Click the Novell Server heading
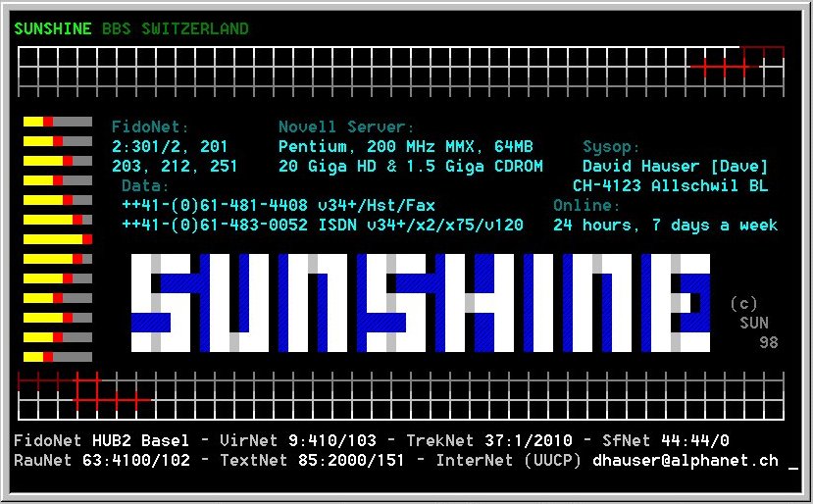The image size is (813, 504). pos(346,126)
